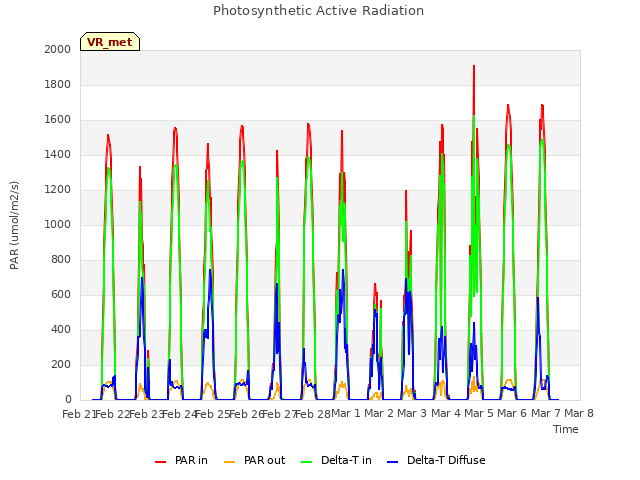The image size is (640, 480).
Task: Click the Feb 27 x-axis date label
Action: pyautogui.click(x=279, y=414)
